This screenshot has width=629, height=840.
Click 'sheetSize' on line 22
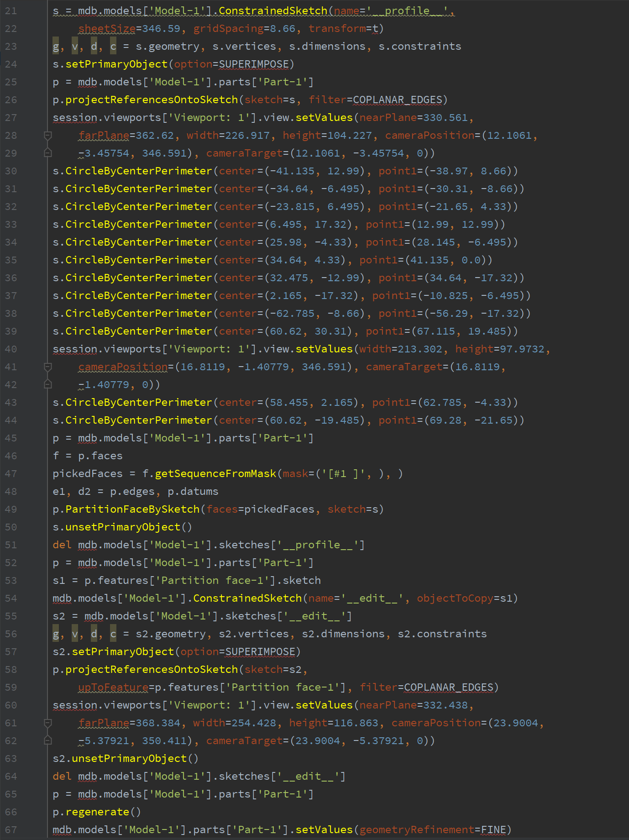click(107, 28)
